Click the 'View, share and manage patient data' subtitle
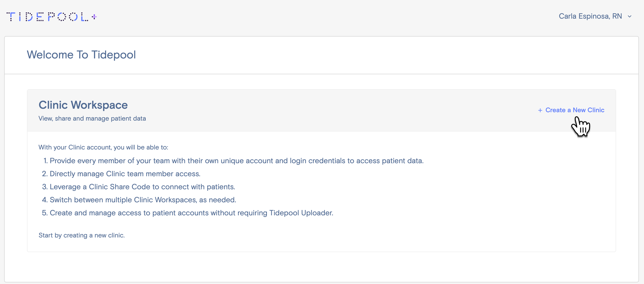 92,118
